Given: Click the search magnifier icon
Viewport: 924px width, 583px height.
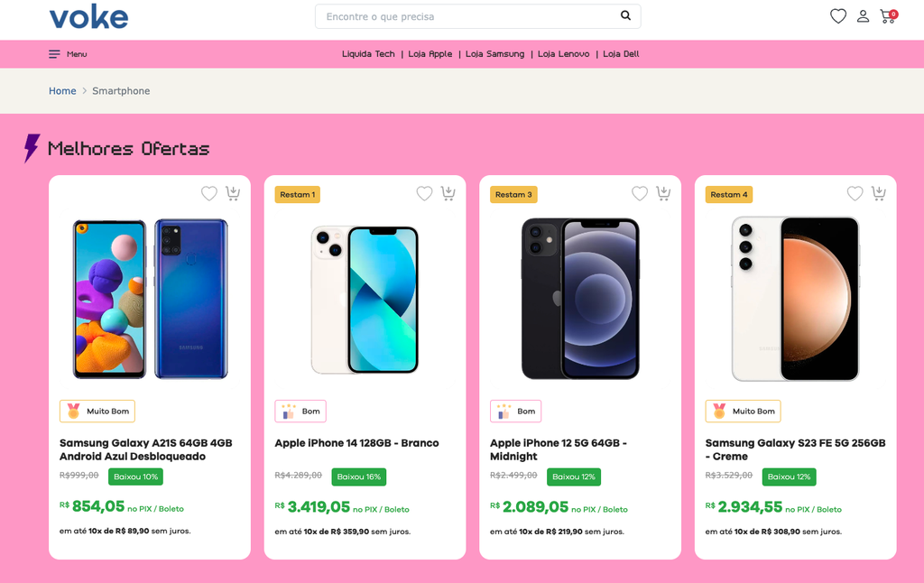Looking at the screenshot, I should click(625, 16).
